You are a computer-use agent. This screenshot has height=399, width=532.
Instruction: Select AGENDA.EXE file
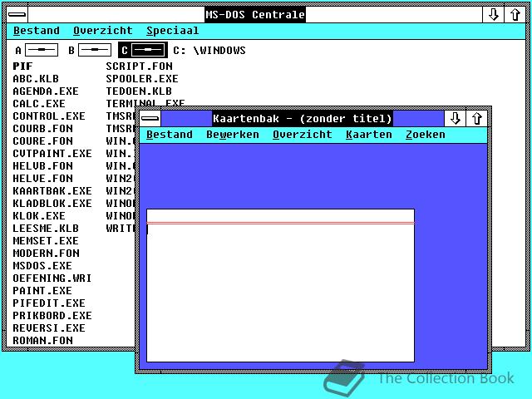click(x=46, y=91)
